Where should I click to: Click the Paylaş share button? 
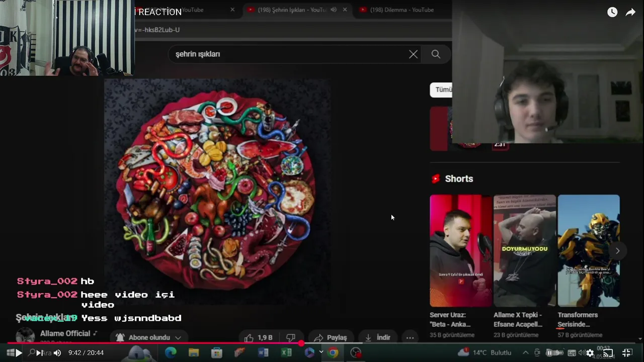pos(331,337)
